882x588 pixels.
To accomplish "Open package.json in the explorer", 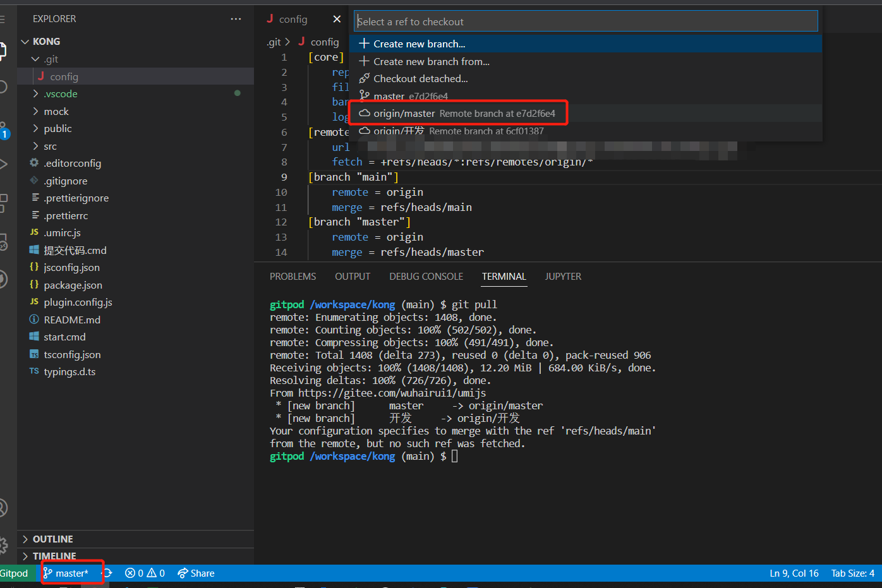I will coord(73,285).
